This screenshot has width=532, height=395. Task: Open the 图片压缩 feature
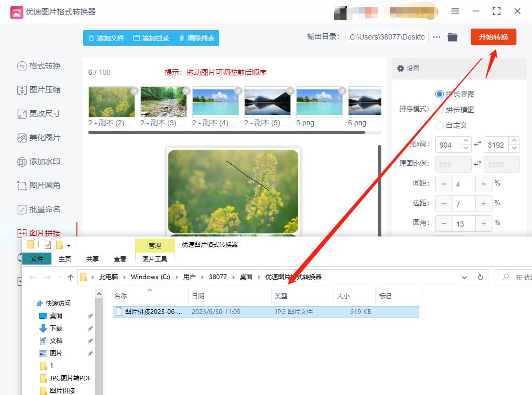(39, 90)
